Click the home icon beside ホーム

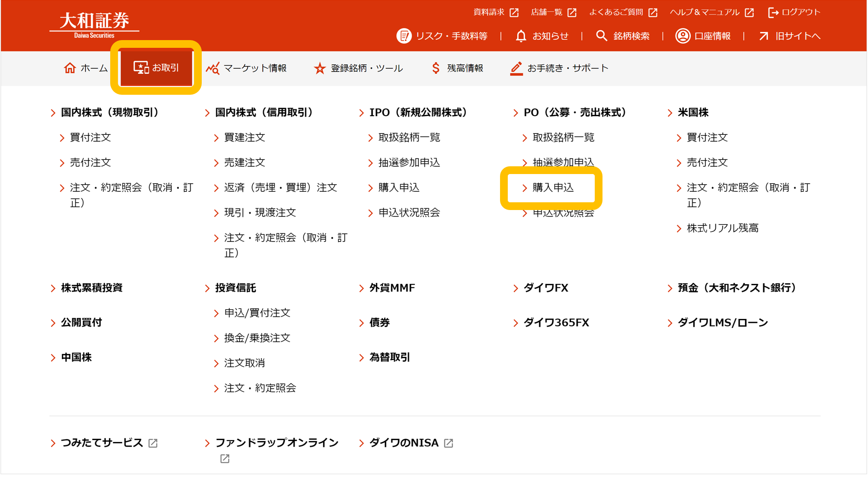70,68
